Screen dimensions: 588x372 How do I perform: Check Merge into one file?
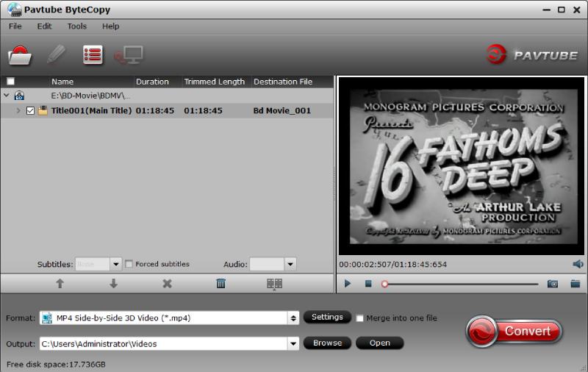[x=359, y=318]
